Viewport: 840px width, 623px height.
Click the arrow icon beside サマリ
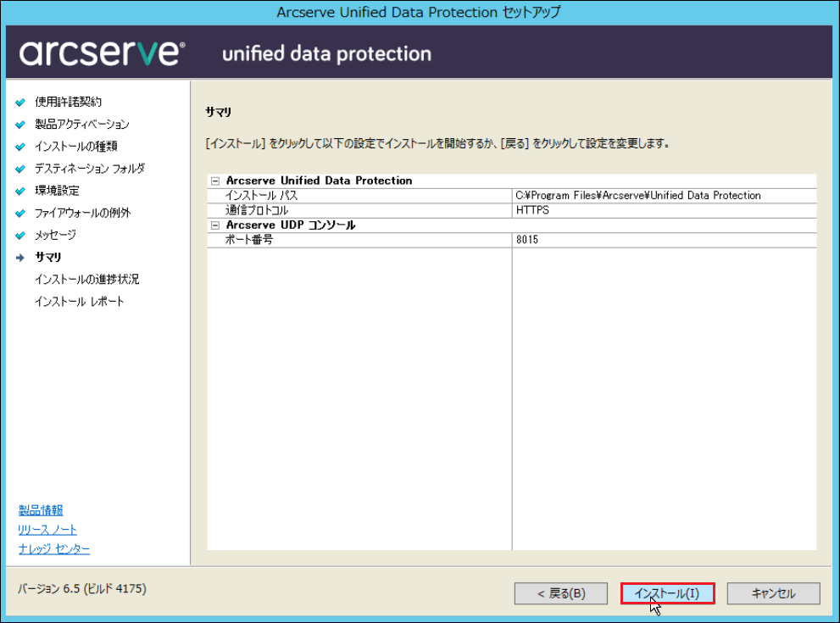(x=20, y=258)
